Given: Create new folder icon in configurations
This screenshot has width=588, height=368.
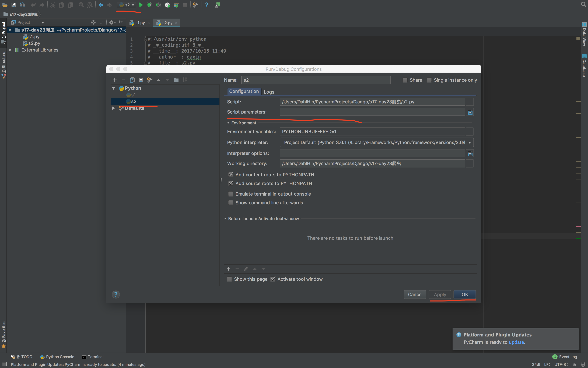Looking at the screenshot, I should pos(176,80).
